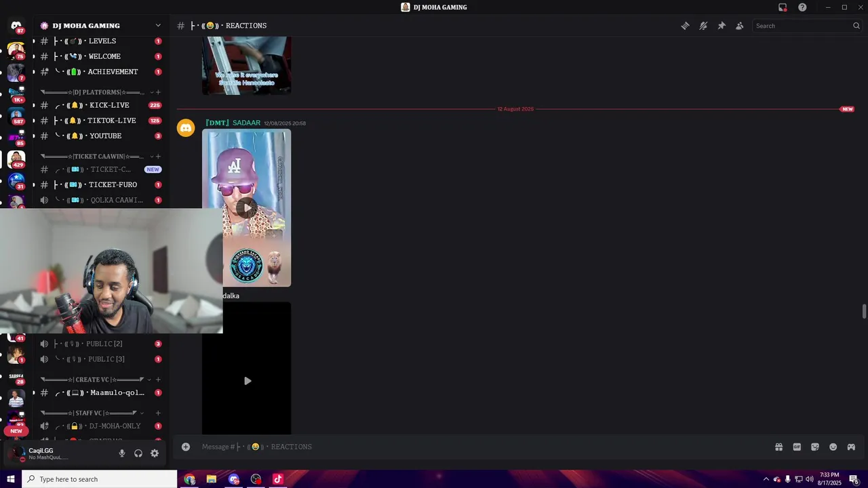Viewport: 868px width, 488px height.
Task: Open server icon with 587 badge
Action: click(x=16, y=115)
